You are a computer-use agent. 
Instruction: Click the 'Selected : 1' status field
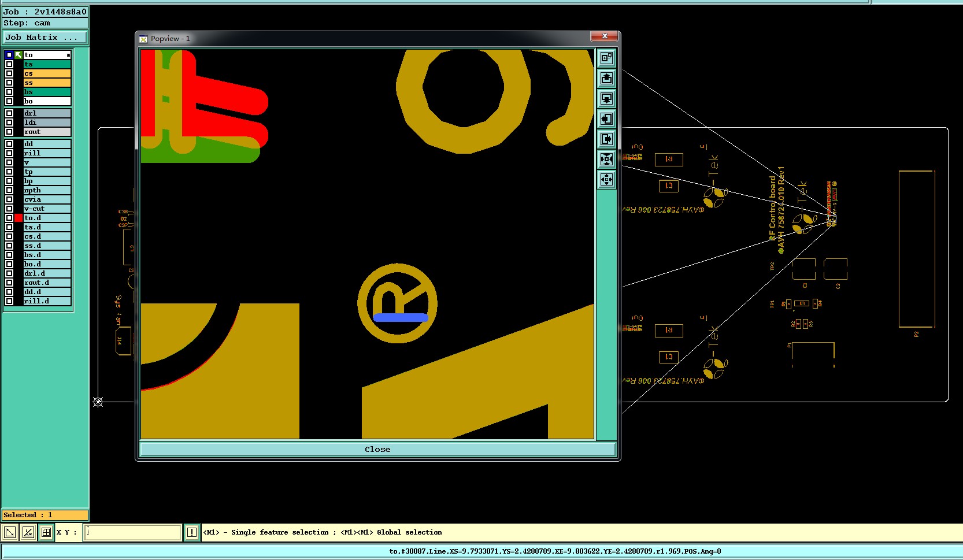tap(45, 515)
